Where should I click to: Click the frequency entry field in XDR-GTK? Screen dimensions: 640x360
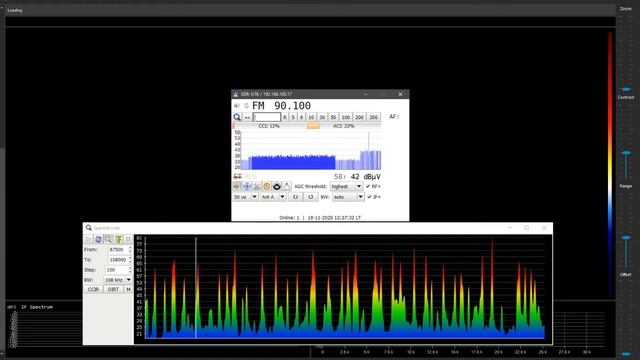pos(267,117)
